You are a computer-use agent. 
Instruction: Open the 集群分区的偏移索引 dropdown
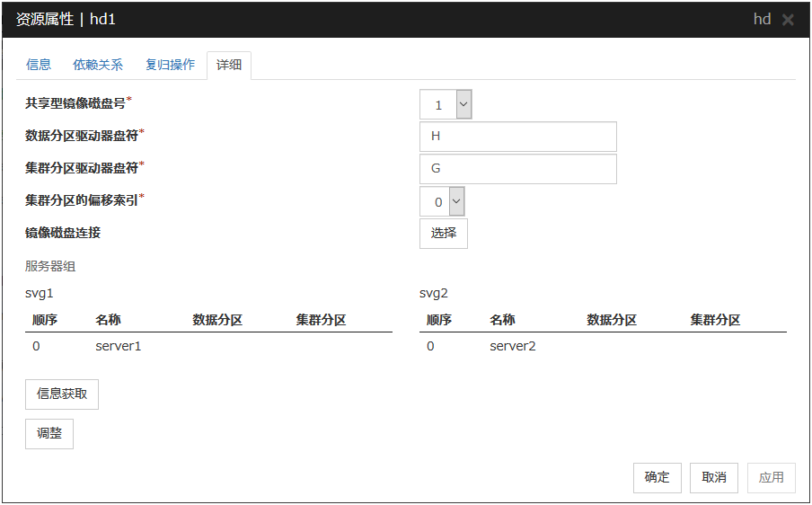point(442,201)
